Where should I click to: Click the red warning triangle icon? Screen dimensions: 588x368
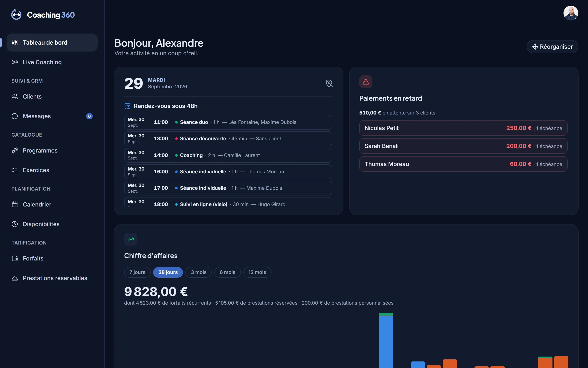coord(366,82)
